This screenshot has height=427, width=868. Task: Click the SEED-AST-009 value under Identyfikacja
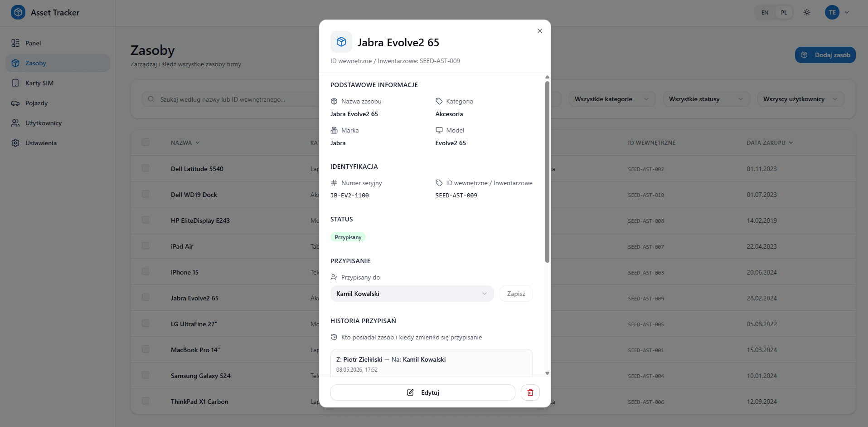pyautogui.click(x=456, y=196)
